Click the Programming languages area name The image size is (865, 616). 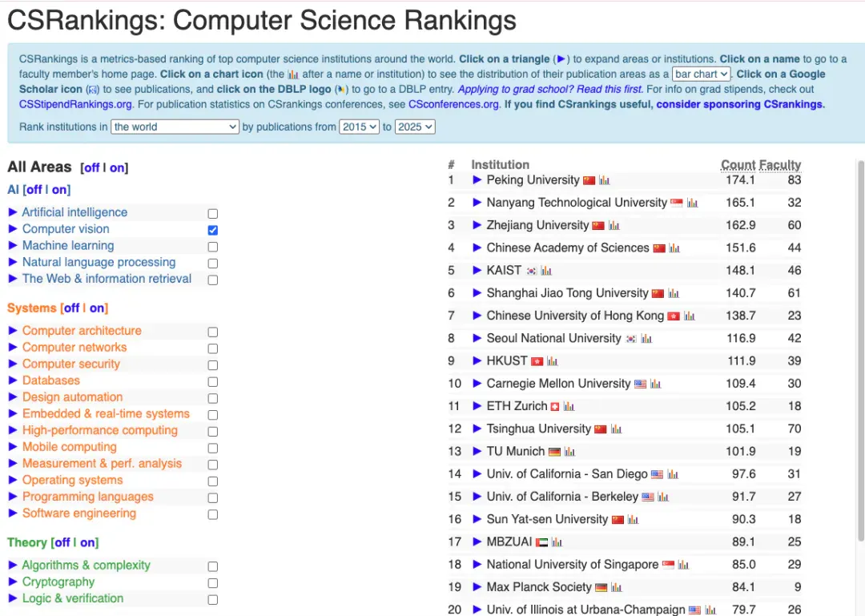[88, 497]
